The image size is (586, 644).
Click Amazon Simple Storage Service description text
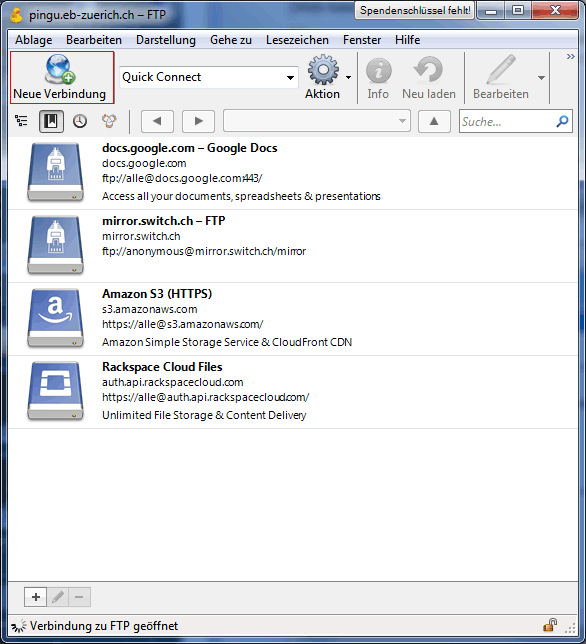pos(227,342)
